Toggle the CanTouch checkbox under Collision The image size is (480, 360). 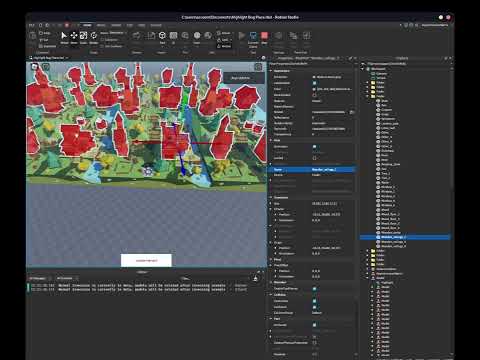click(x=314, y=307)
